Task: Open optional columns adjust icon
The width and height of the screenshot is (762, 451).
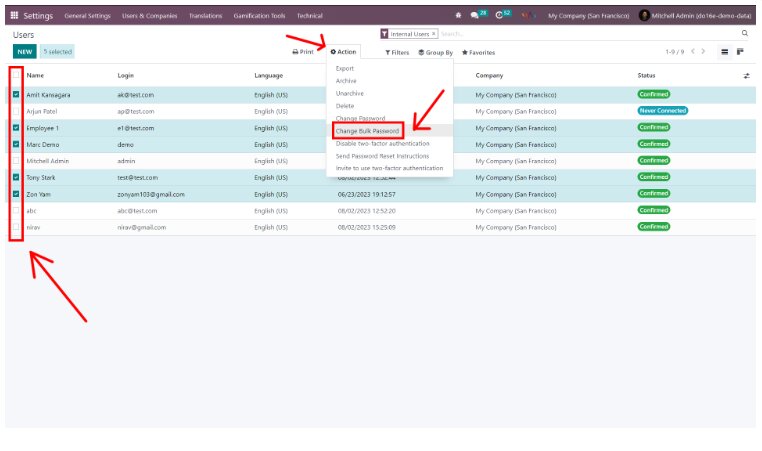Action: pos(746,76)
